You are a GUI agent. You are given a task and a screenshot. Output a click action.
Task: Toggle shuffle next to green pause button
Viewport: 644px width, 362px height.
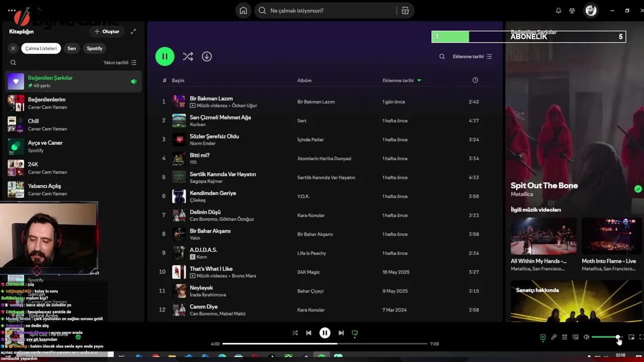coord(188,56)
